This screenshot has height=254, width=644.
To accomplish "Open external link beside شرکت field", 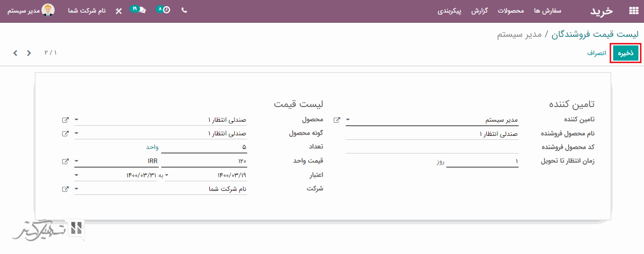I will [x=65, y=189].
